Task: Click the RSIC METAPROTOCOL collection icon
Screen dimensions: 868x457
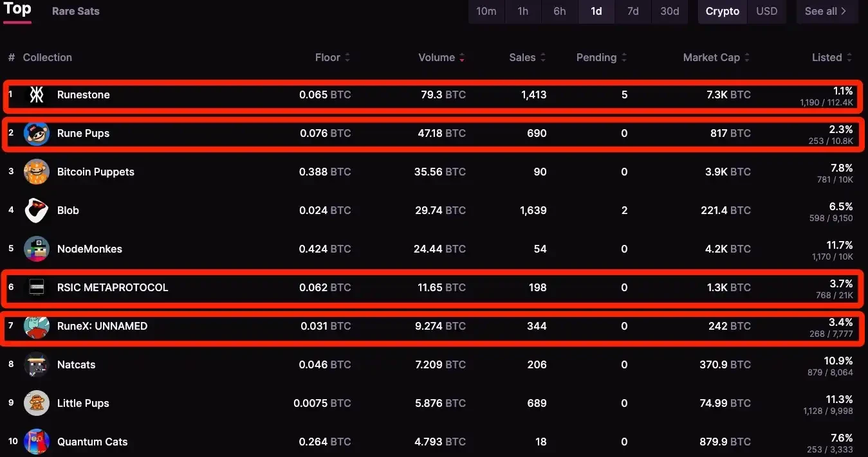Action: point(37,287)
